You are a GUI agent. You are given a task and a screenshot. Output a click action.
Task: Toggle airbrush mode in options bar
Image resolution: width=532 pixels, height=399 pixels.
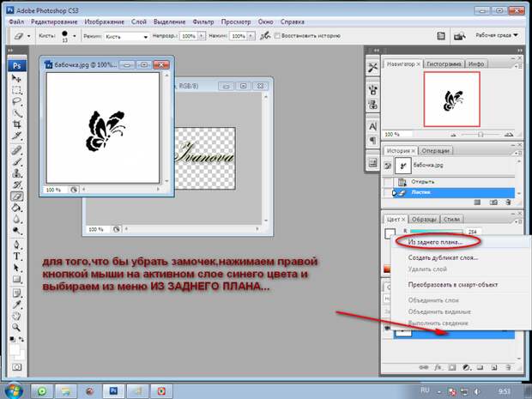(265, 36)
